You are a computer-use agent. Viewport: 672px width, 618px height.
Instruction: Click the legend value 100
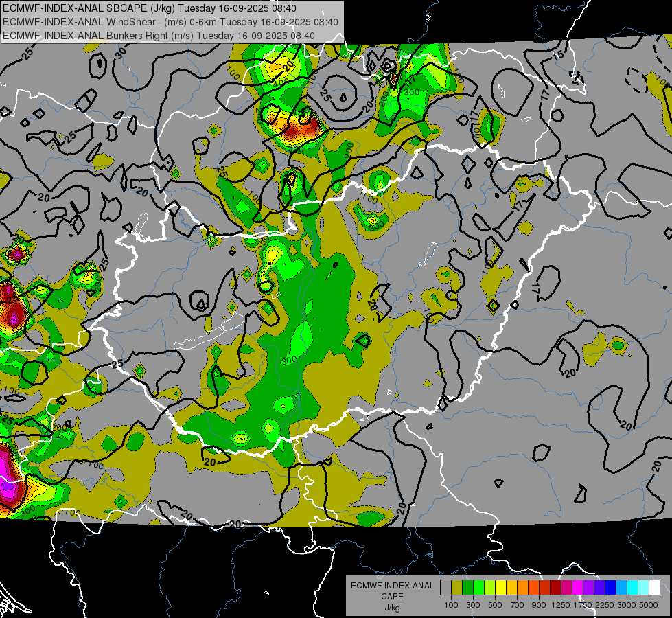click(451, 605)
